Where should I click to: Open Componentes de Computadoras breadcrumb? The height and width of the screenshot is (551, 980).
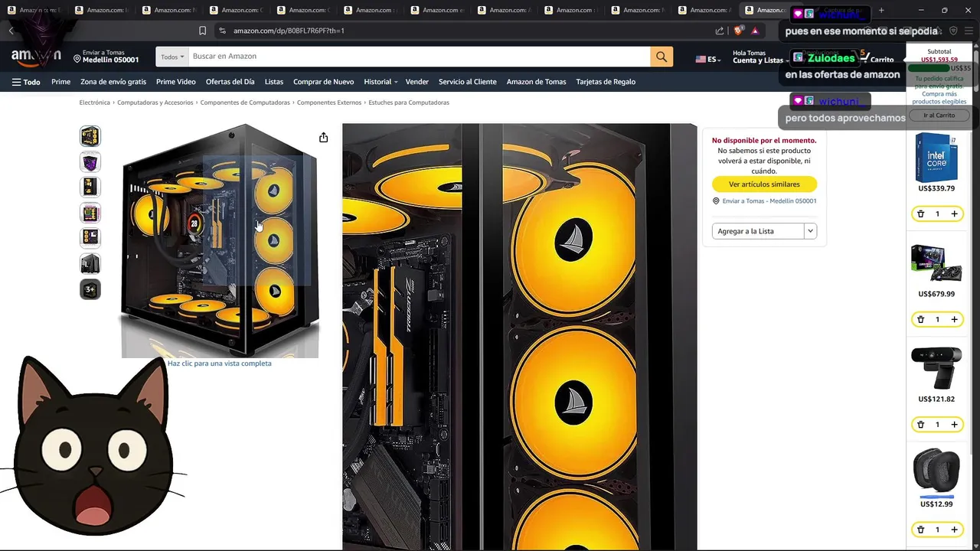point(245,103)
